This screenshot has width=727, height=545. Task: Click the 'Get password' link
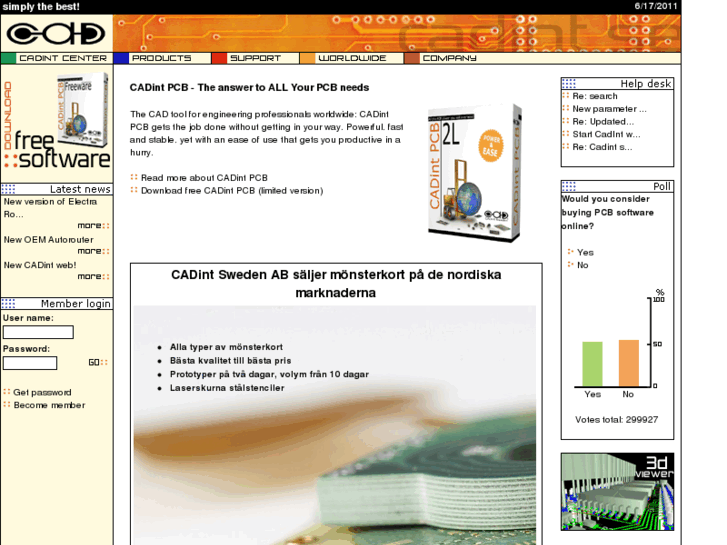tap(42, 392)
